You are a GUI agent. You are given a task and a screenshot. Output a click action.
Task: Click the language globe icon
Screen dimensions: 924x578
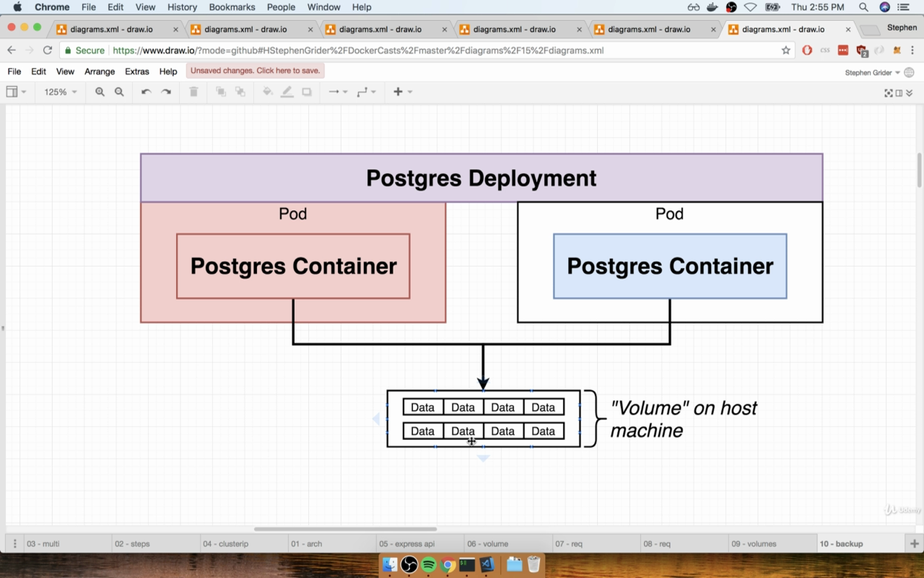909,72
